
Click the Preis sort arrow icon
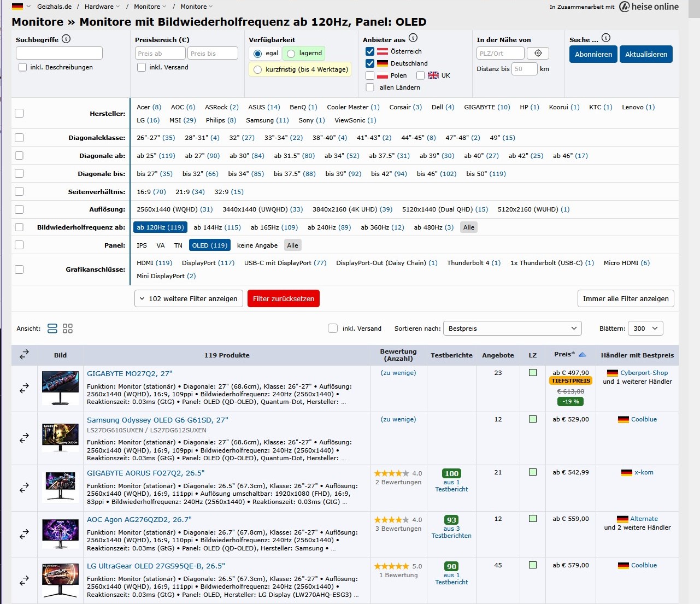tap(582, 355)
